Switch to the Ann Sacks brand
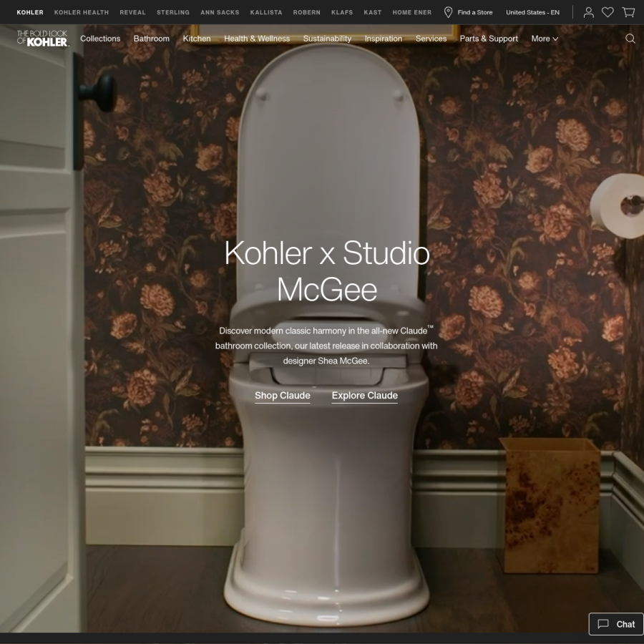 pyautogui.click(x=220, y=12)
